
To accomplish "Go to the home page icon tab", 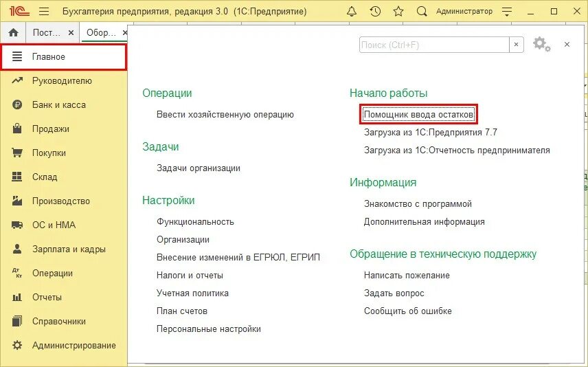I will pyautogui.click(x=13, y=33).
